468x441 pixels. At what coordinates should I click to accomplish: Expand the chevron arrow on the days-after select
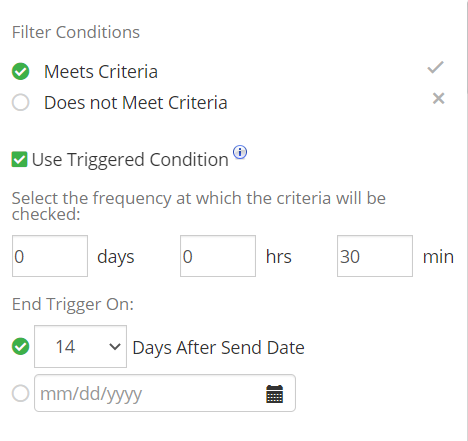[115, 347]
